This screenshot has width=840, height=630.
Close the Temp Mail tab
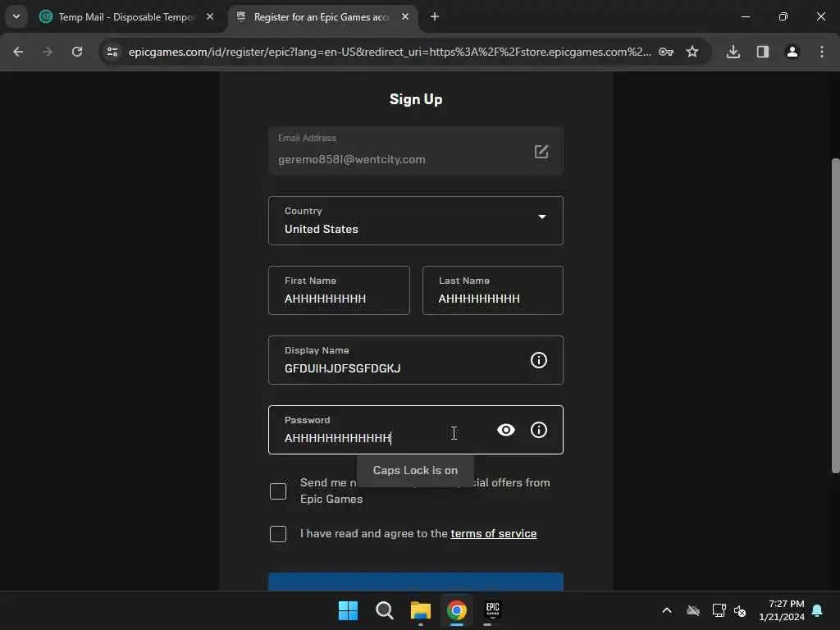(x=210, y=17)
